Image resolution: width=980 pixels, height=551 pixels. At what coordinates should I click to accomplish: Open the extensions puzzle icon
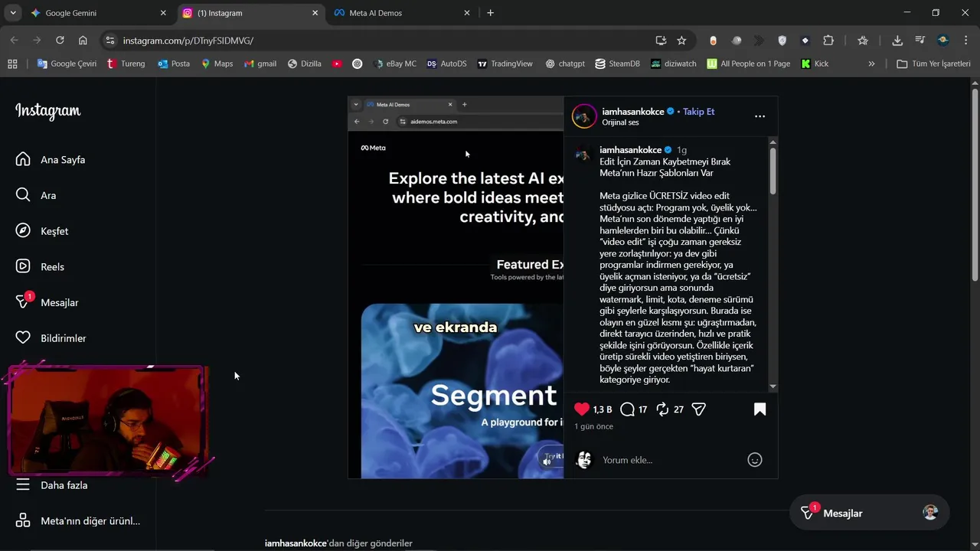[x=828, y=41]
